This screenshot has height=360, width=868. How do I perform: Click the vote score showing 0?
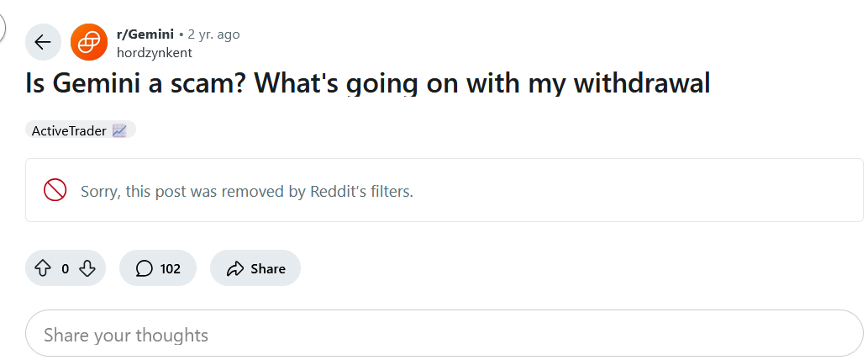point(66,269)
